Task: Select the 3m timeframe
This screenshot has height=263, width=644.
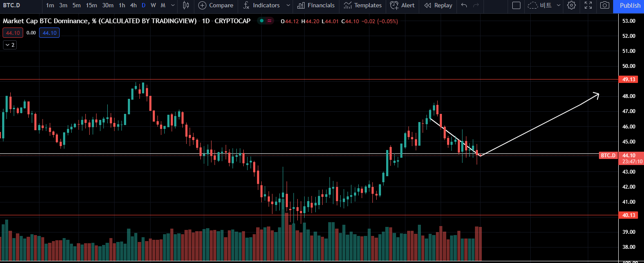Action: (x=63, y=6)
